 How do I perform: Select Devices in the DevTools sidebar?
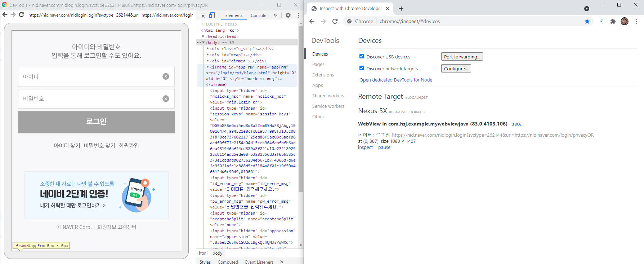(x=320, y=54)
